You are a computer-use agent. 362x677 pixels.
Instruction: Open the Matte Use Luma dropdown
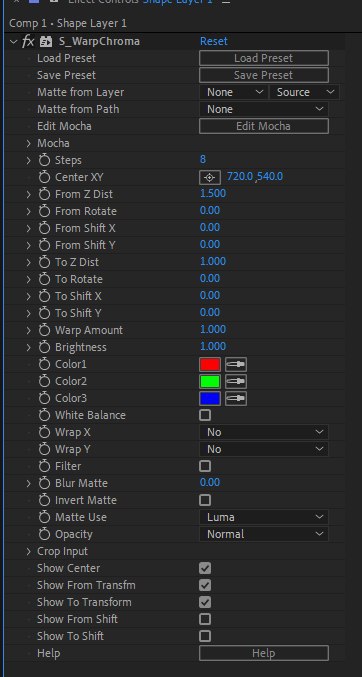click(264, 517)
